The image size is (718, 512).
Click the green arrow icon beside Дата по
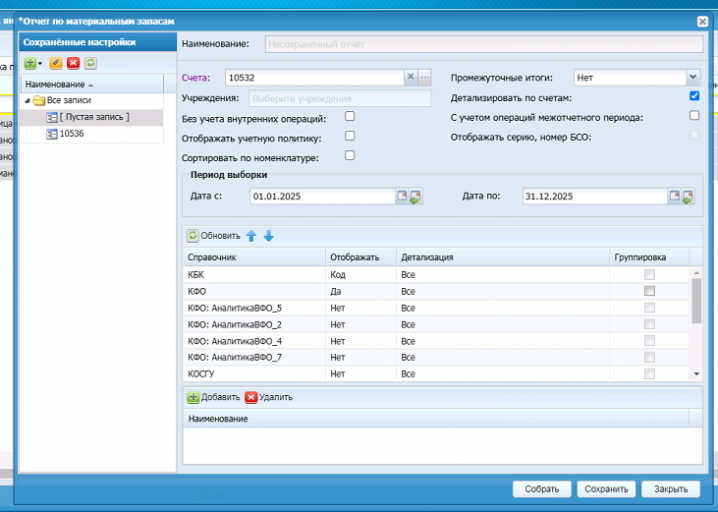[688, 196]
